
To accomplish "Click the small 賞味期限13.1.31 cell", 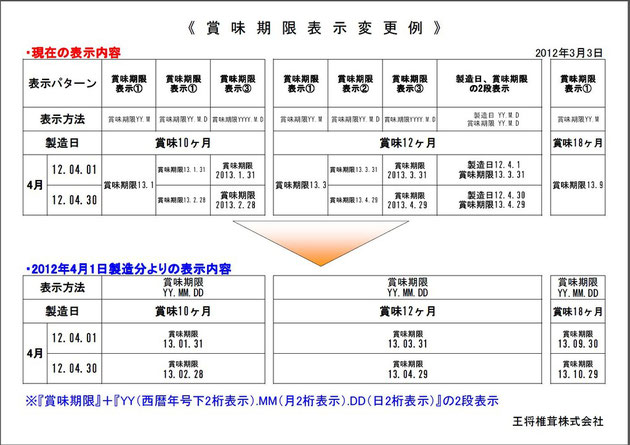I will (x=183, y=170).
